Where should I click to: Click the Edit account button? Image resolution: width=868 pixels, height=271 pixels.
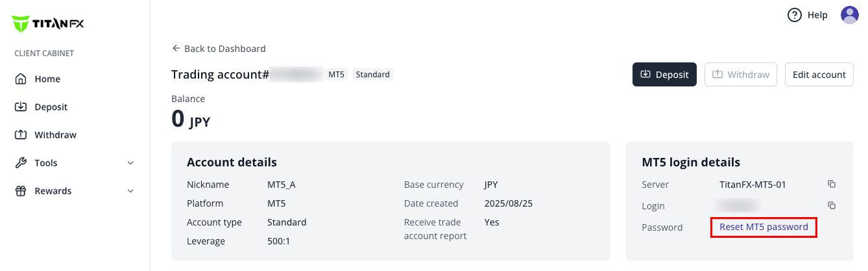click(819, 75)
